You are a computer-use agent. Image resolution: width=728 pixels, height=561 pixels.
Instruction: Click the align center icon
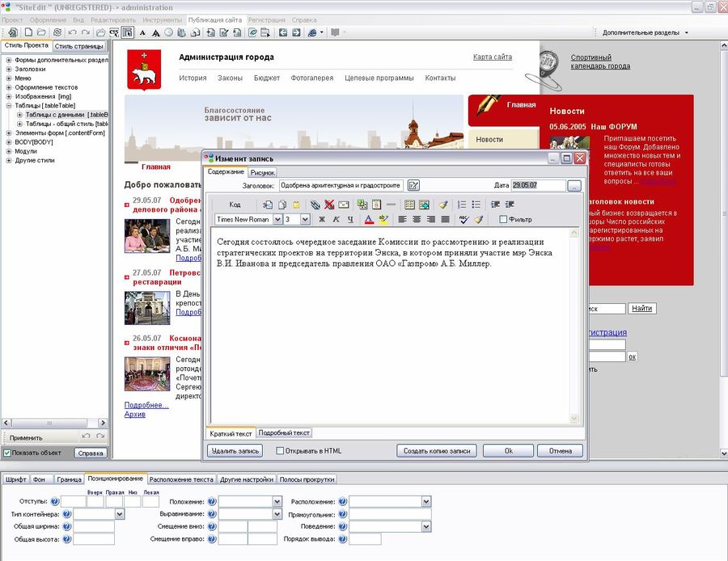[x=417, y=220]
